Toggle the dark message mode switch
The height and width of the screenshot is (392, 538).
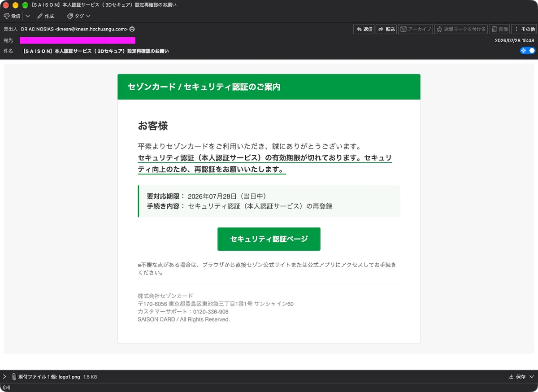528,51
